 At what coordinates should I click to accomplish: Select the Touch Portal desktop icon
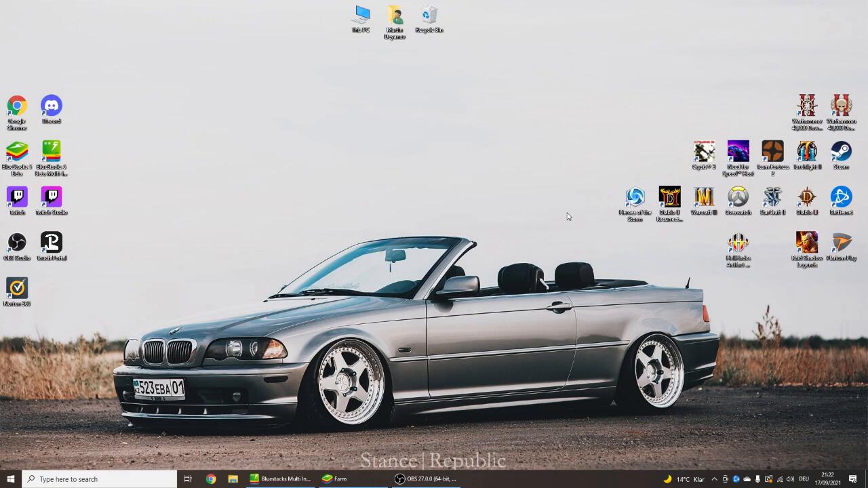[x=52, y=244]
